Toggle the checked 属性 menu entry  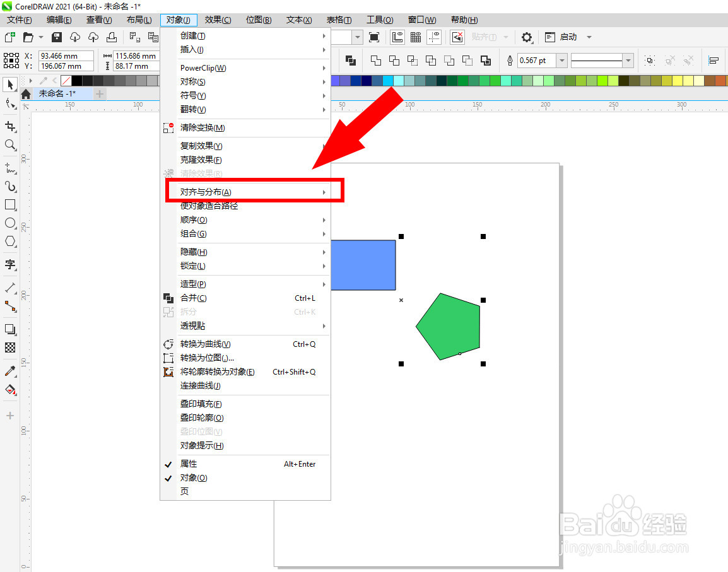pos(245,464)
